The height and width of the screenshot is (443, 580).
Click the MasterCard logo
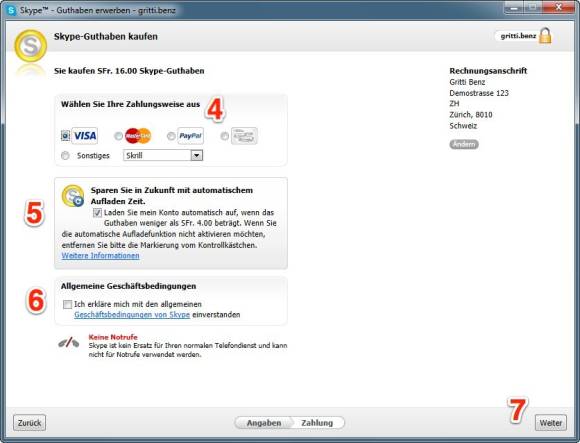tap(138, 136)
